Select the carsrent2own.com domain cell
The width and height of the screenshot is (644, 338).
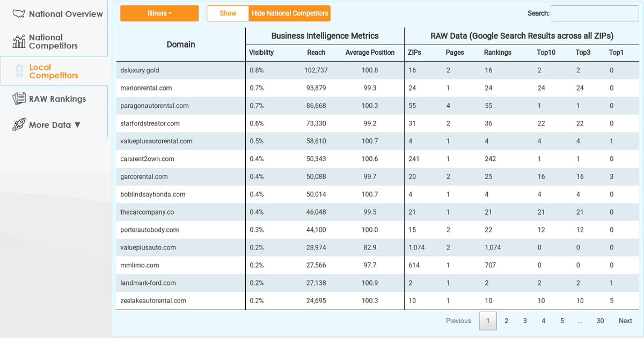tap(181, 159)
